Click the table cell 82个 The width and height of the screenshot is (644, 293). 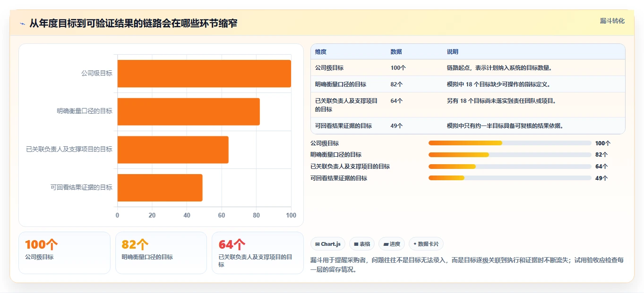[396, 84]
